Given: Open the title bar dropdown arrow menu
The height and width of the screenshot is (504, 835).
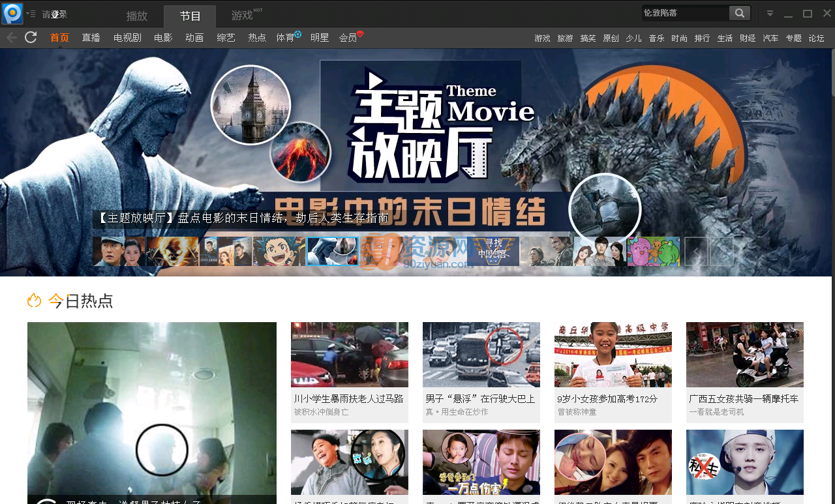Looking at the screenshot, I should (x=770, y=13).
